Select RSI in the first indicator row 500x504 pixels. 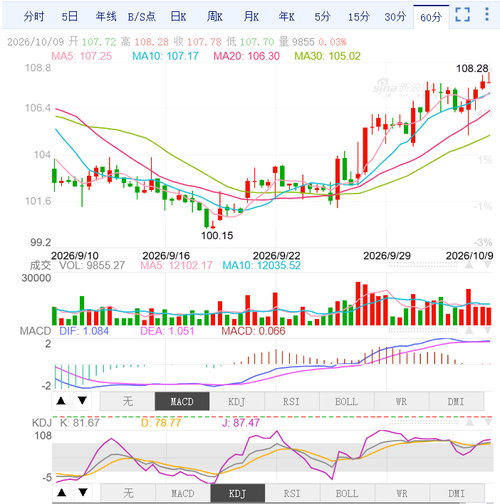(x=292, y=401)
